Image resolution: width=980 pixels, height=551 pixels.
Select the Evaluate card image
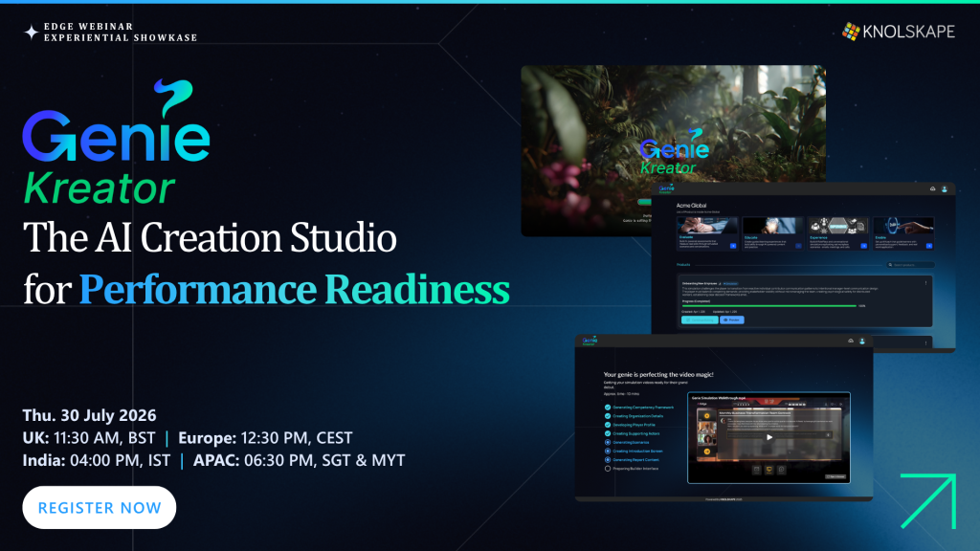[707, 226]
